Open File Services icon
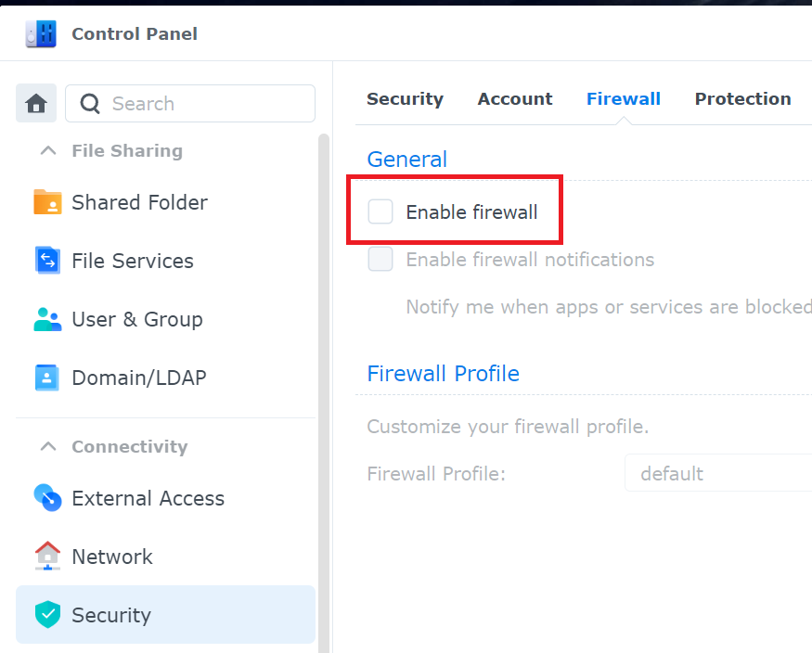The image size is (812, 653). [47, 261]
